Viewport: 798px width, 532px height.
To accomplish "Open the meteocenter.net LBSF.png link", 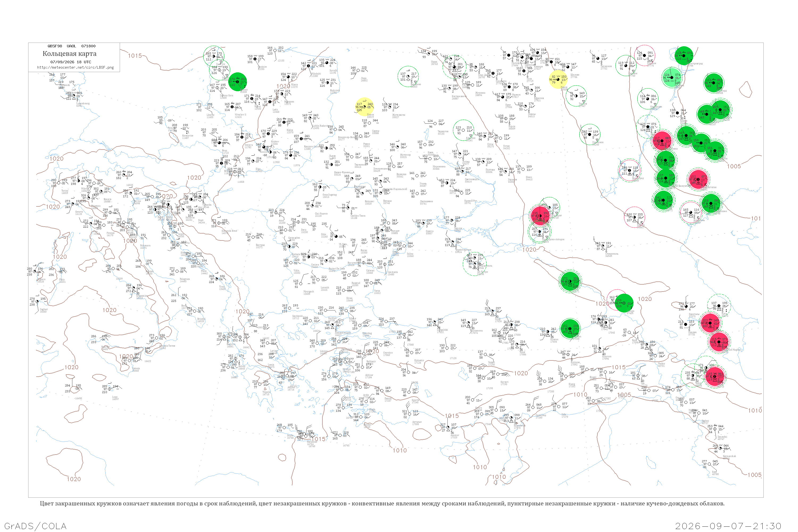I will click(75, 67).
